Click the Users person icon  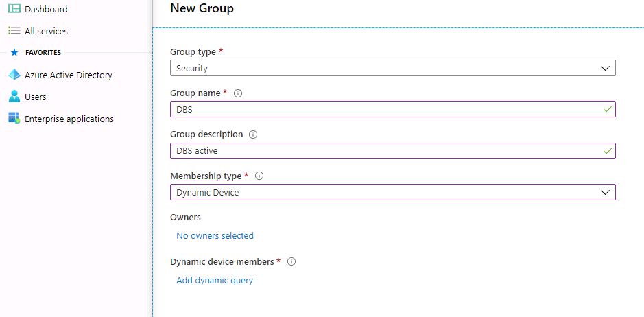click(14, 97)
